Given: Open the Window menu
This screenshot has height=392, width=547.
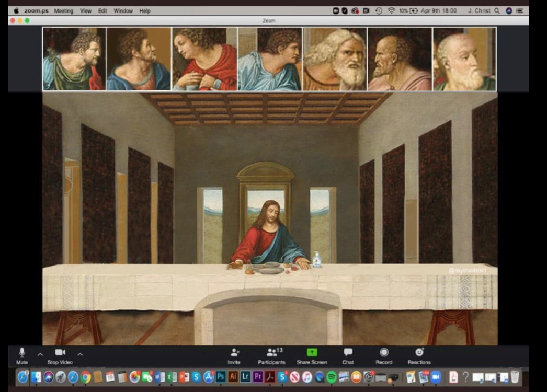Looking at the screenshot, I should point(123,10).
